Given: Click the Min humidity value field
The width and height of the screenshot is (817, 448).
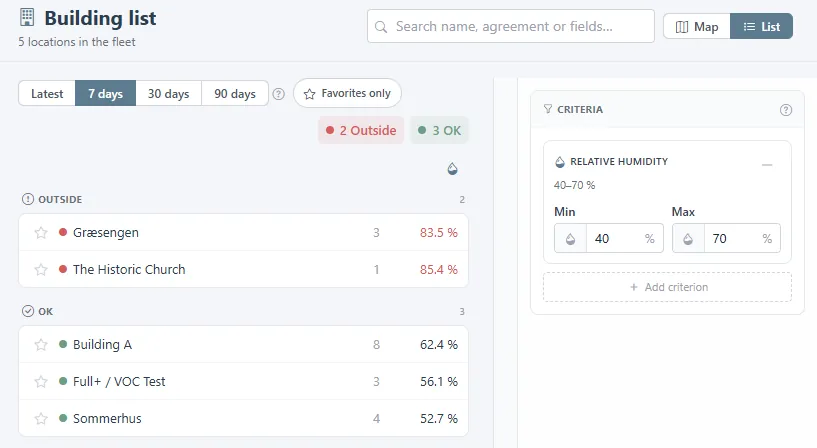Looking at the screenshot, I should click(615, 239).
